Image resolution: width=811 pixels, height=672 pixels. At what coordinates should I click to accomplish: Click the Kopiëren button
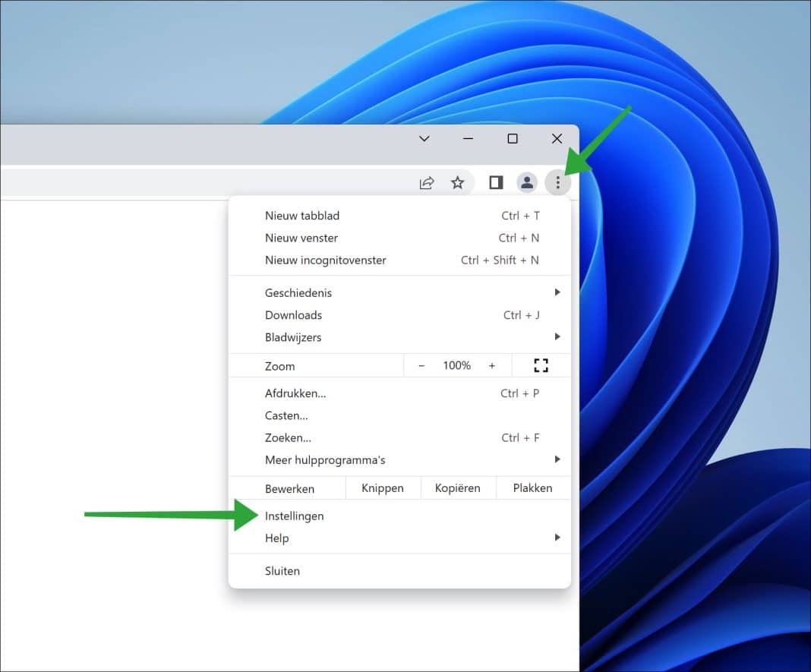tap(458, 487)
